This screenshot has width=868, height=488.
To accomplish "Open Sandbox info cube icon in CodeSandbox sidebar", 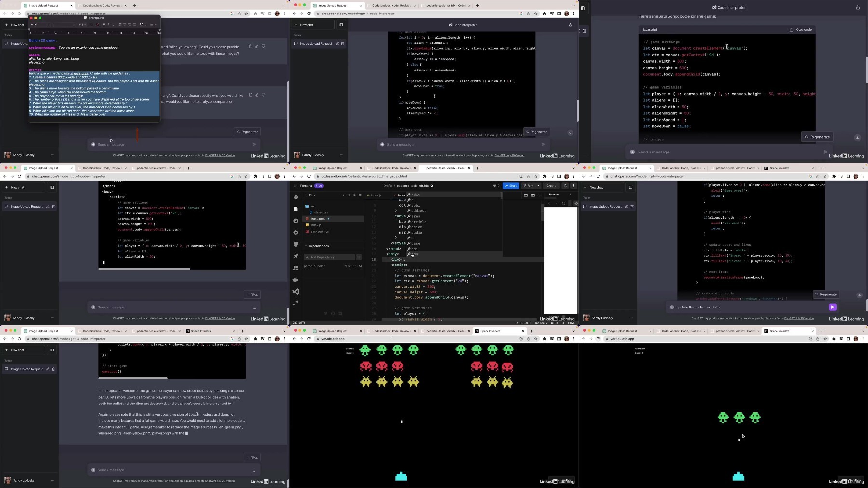I will click(296, 197).
